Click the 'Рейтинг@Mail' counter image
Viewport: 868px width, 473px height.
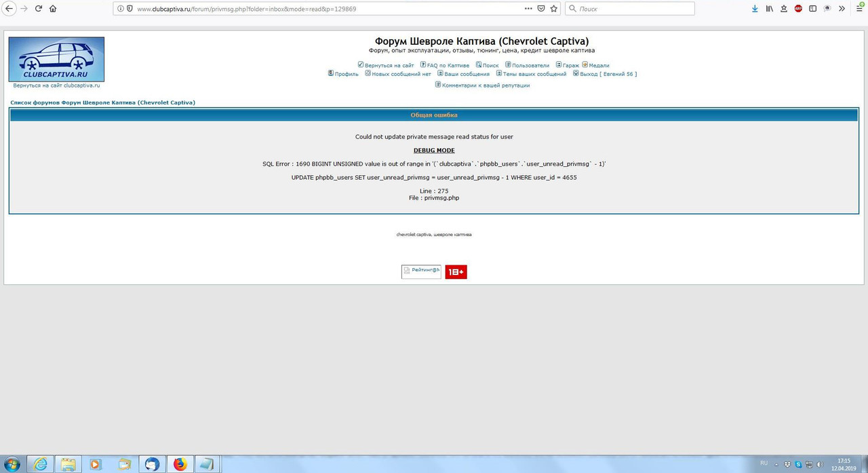[421, 271]
